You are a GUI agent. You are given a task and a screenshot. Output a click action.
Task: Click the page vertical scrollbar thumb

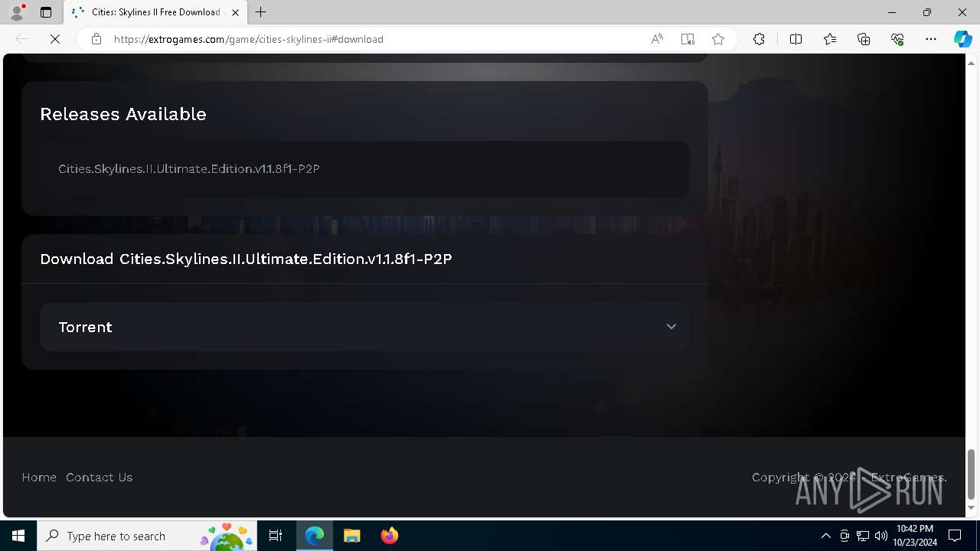coord(972,474)
